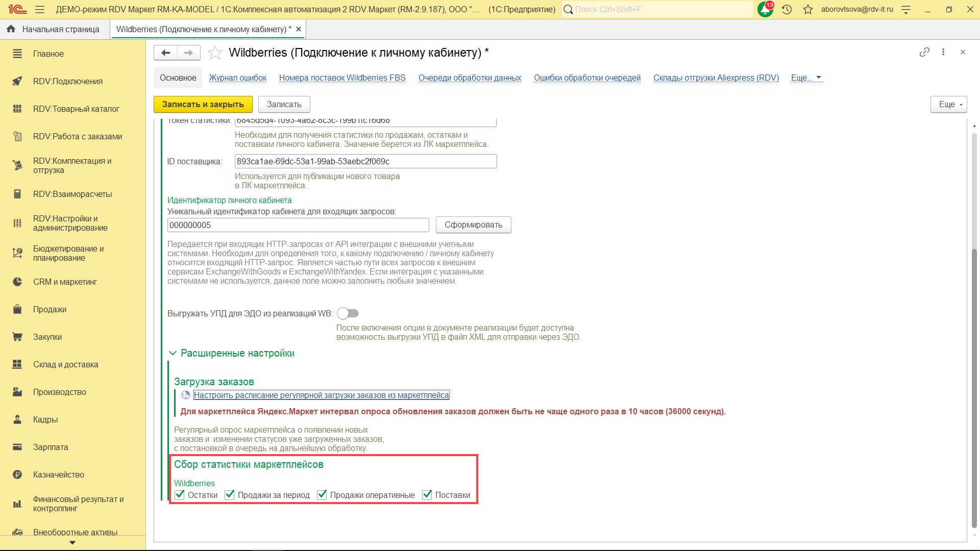Open history clock icon in title bar
Viewport: 980px width, 551px height.
pyautogui.click(x=787, y=9)
